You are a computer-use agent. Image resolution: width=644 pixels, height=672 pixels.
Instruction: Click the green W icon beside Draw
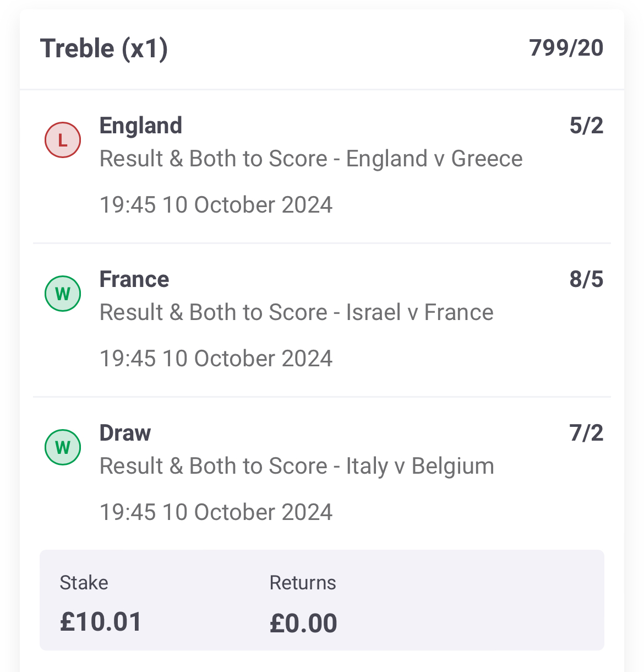click(63, 447)
